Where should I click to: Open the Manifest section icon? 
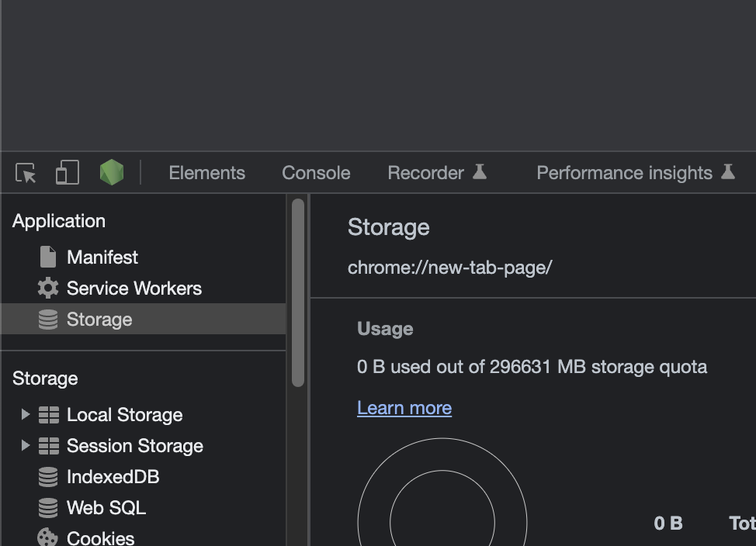point(46,257)
